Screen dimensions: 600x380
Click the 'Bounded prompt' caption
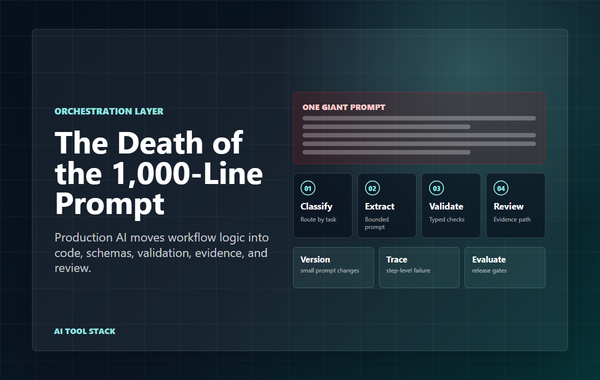click(377, 223)
